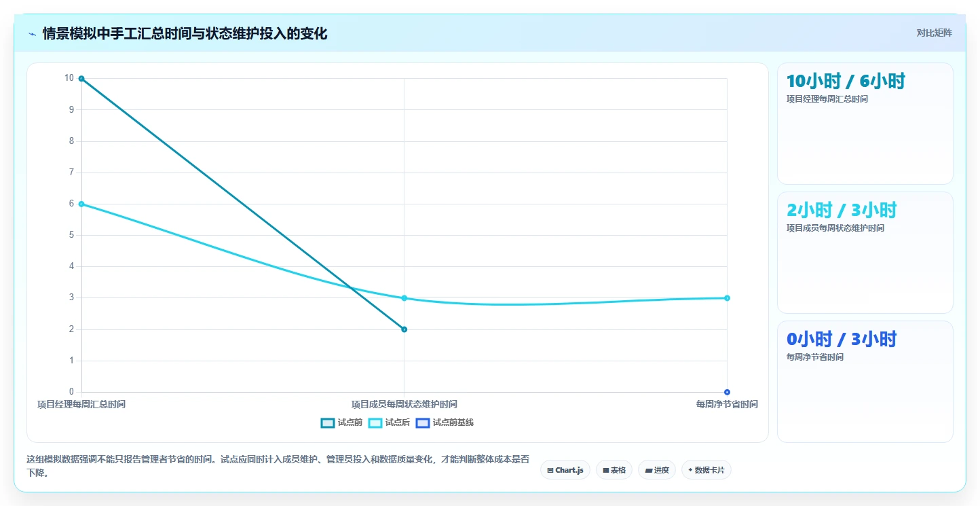This screenshot has width=980, height=506.
Task: Toggle the 试点前基线 legend series
Action: (445, 422)
